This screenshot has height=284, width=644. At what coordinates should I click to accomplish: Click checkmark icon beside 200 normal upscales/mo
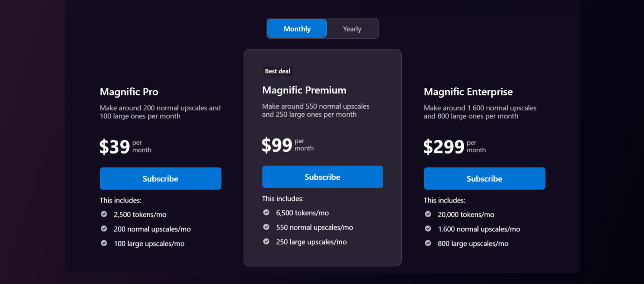coord(104,229)
